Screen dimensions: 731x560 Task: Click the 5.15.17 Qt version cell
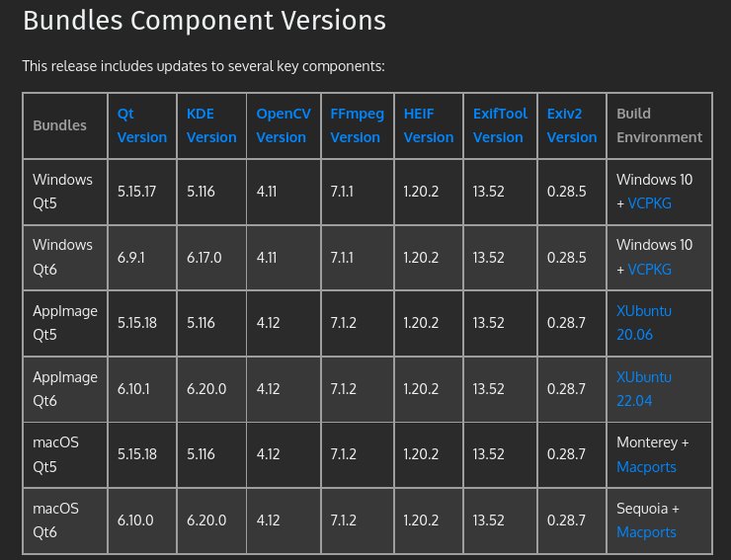(137, 192)
